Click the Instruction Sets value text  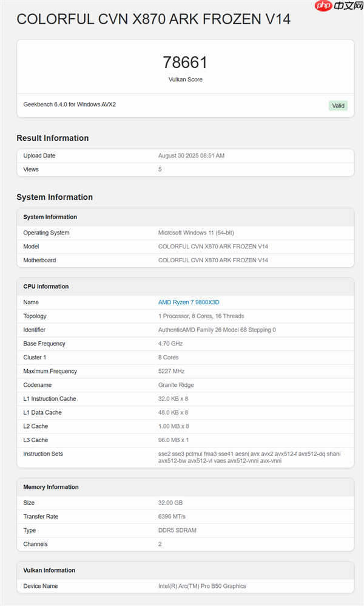pyautogui.click(x=249, y=457)
